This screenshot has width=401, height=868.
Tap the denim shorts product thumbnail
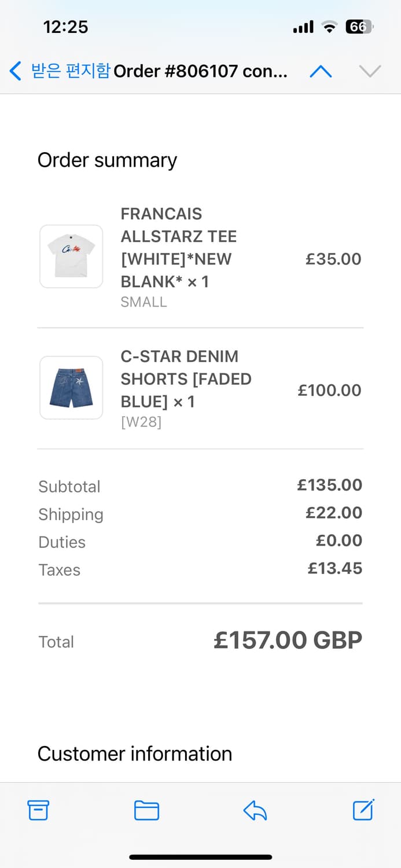point(71,388)
